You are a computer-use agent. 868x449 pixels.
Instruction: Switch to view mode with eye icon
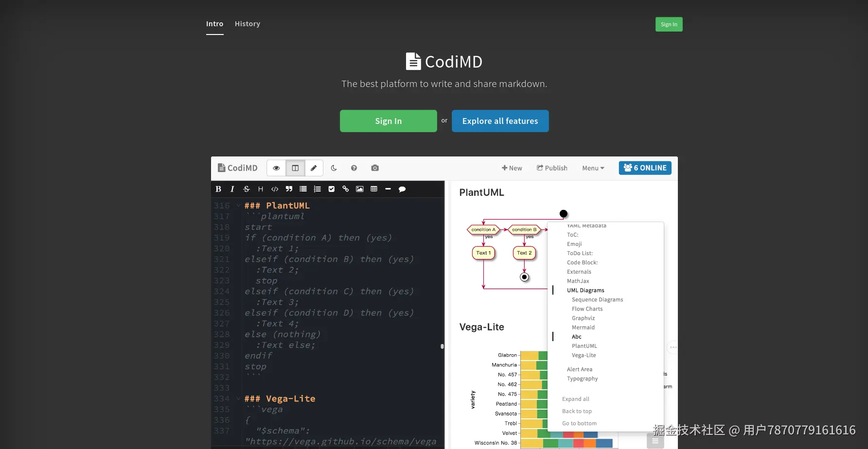click(x=276, y=168)
